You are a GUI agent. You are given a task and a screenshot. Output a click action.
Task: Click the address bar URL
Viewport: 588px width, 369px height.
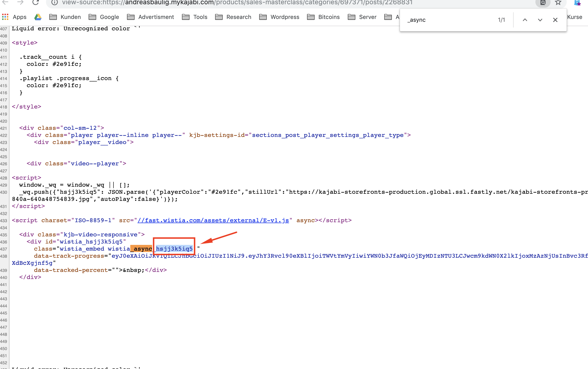point(237,2)
